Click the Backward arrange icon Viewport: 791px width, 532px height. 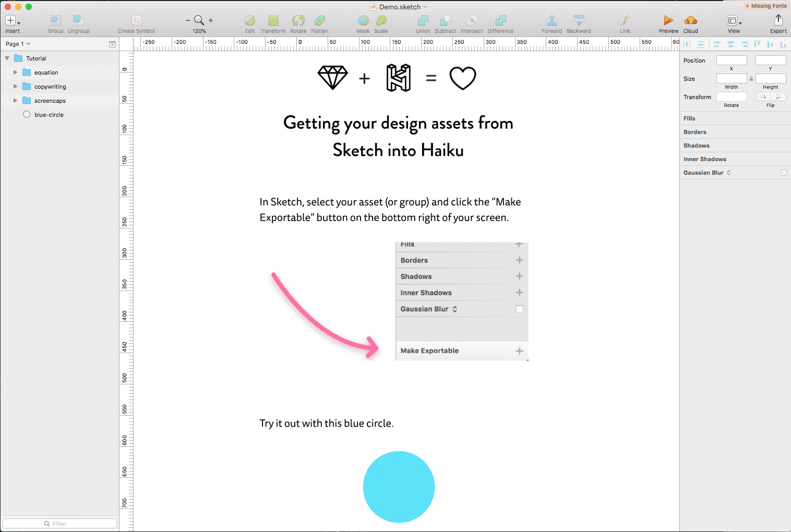pyautogui.click(x=579, y=20)
